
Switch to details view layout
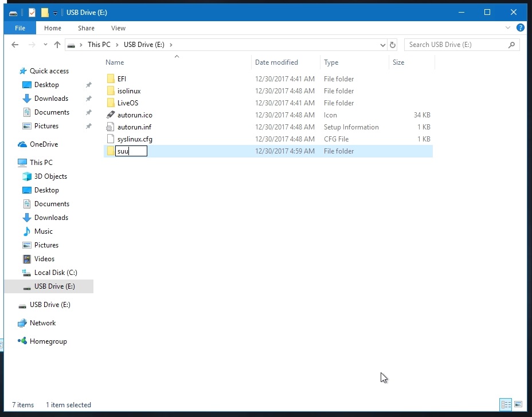coord(506,404)
